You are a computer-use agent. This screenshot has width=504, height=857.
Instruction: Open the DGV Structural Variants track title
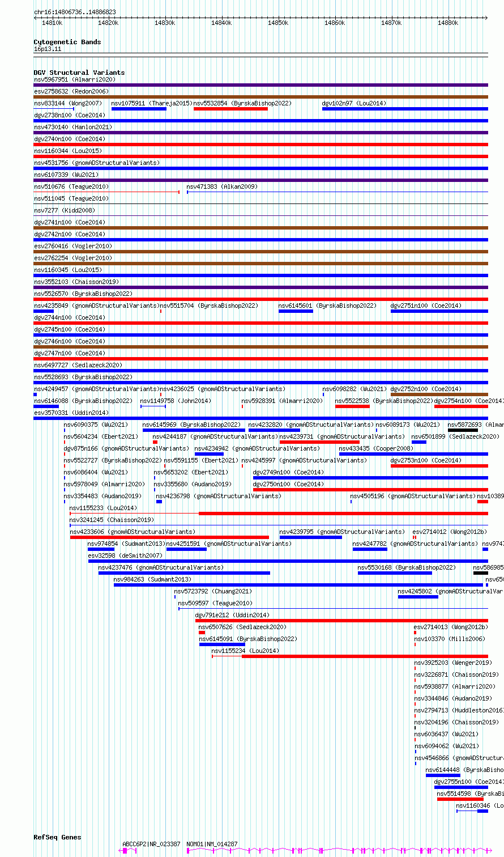click(79, 73)
